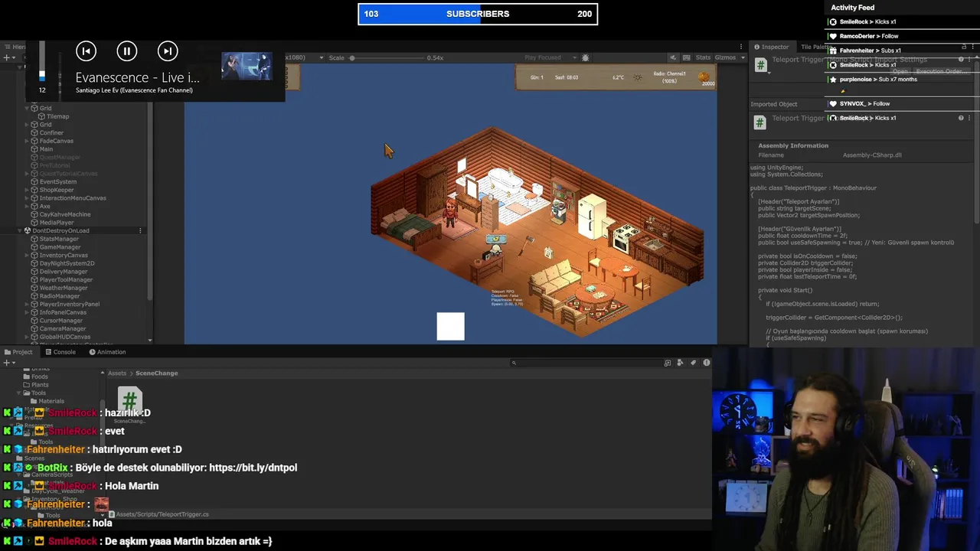Toggle the Stats overlay button
Image resolution: width=980 pixels, height=551 pixels.
click(703, 57)
